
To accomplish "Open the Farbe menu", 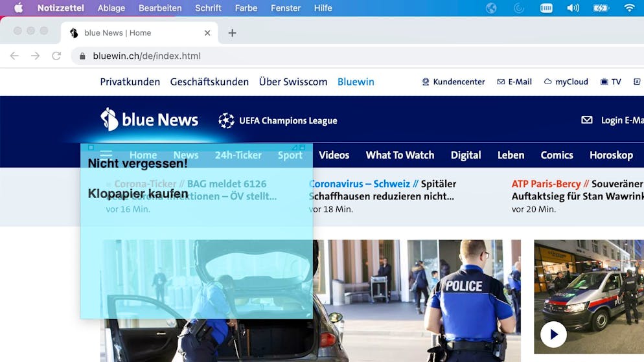I will click(x=246, y=8).
